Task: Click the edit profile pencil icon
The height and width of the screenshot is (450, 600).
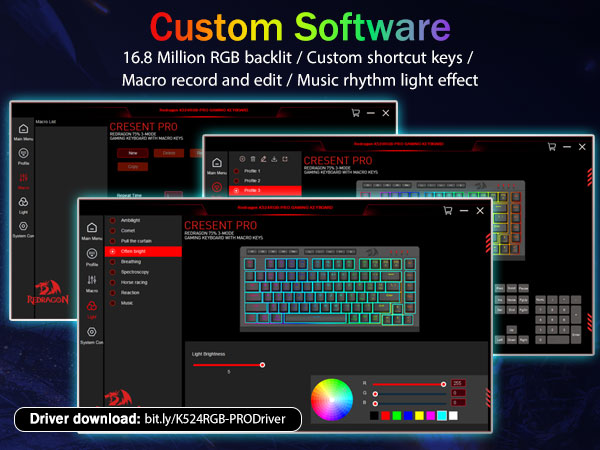Action: coord(262,159)
